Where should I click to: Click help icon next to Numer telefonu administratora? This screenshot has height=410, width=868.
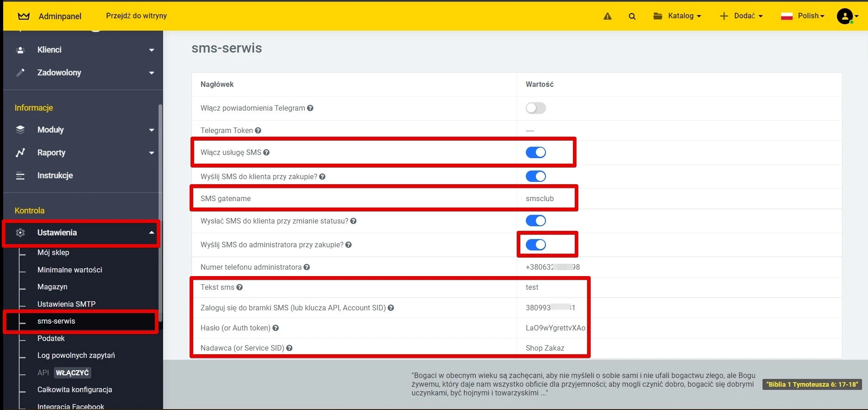[x=307, y=267]
